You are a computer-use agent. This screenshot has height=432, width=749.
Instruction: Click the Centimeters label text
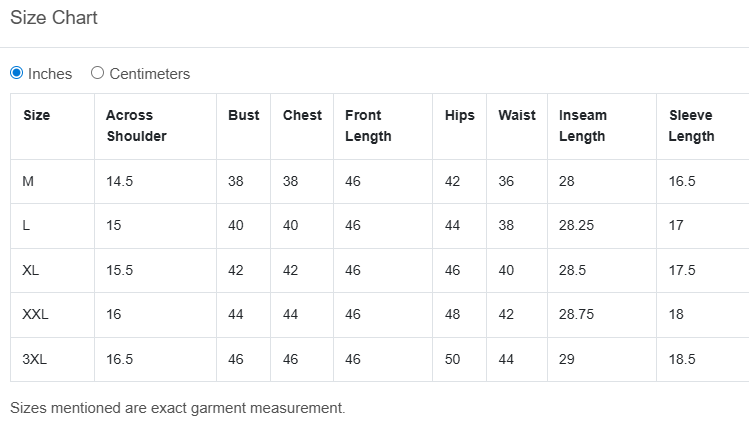pos(149,74)
